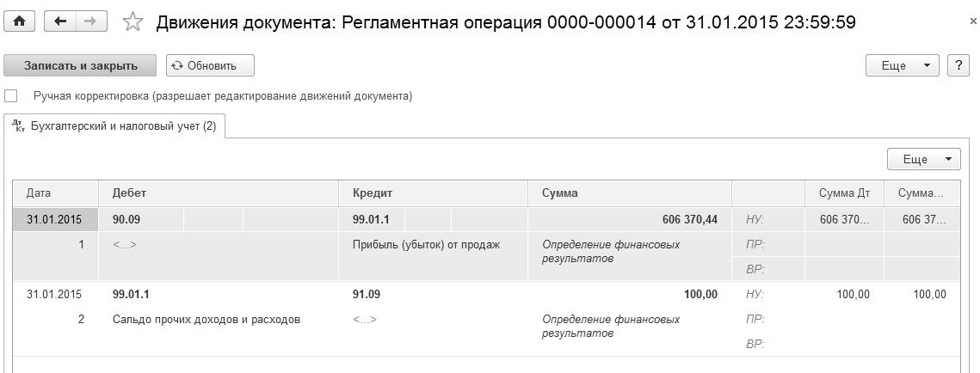Click the Дт/Кт icon on the accounting tab
980x373 pixels.
[x=19, y=126]
